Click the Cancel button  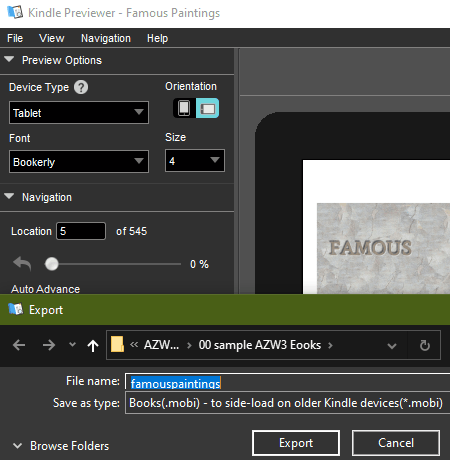tap(396, 443)
